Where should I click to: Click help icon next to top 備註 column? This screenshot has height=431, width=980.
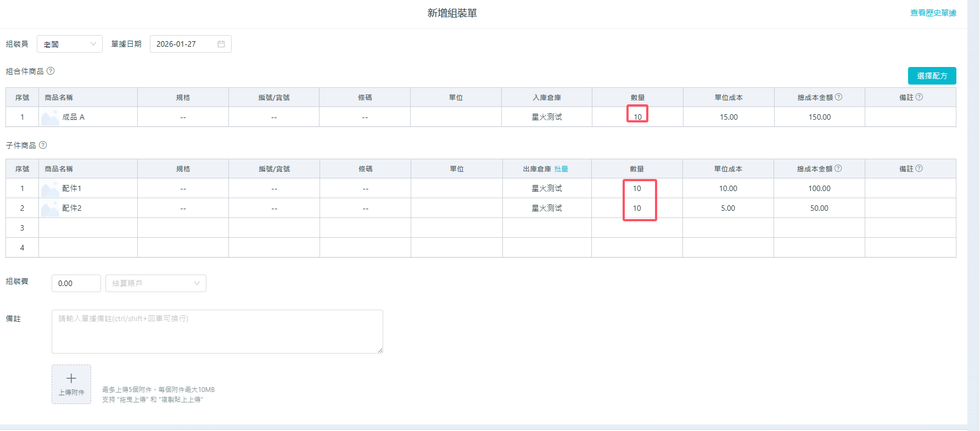[x=919, y=97]
